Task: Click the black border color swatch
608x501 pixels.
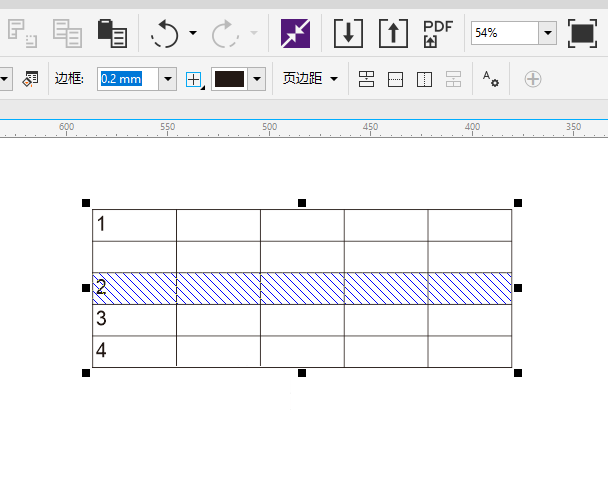Action: pos(229,79)
